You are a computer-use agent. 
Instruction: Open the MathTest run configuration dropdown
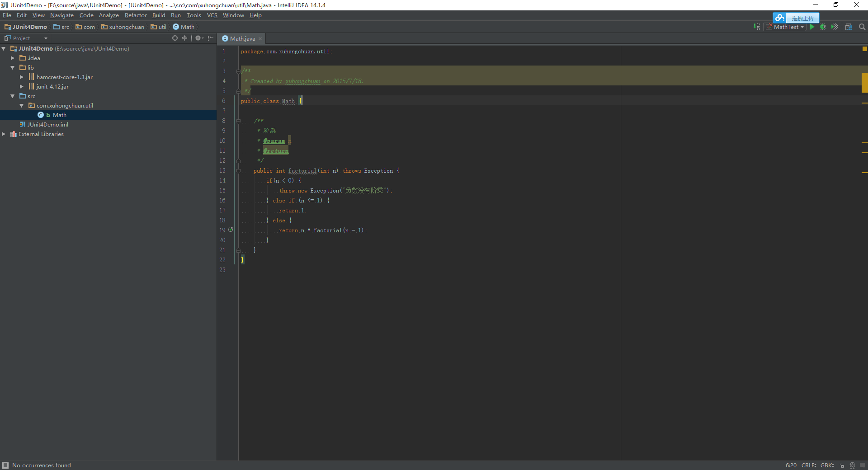click(x=786, y=27)
